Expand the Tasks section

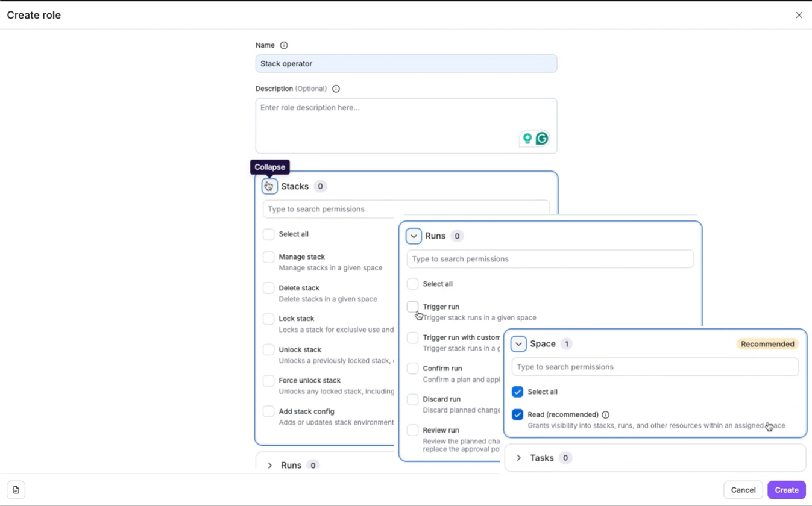(x=518, y=458)
